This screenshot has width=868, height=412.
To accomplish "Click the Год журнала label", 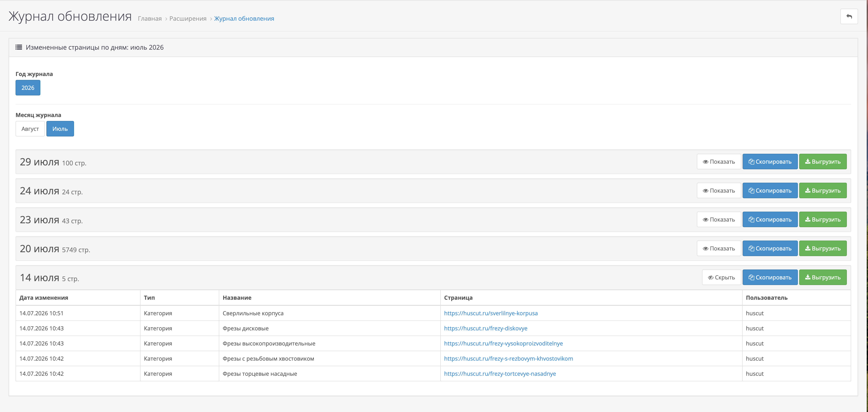I will 34,74.
